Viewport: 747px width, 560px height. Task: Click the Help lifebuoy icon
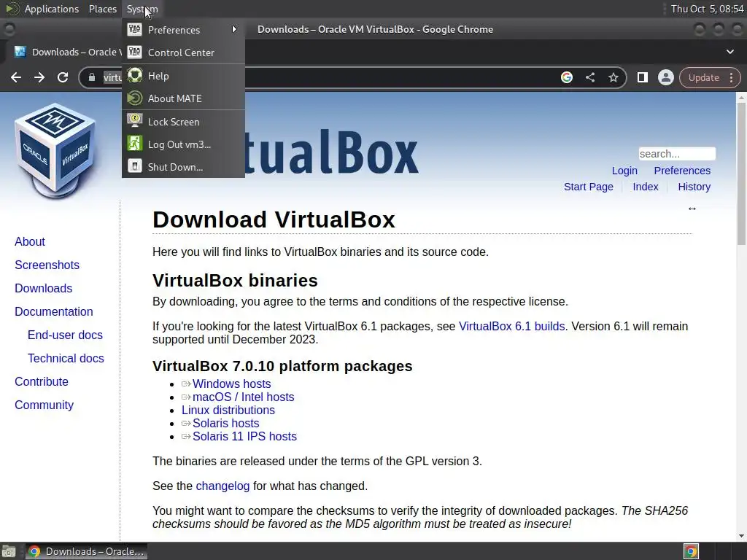click(x=135, y=75)
